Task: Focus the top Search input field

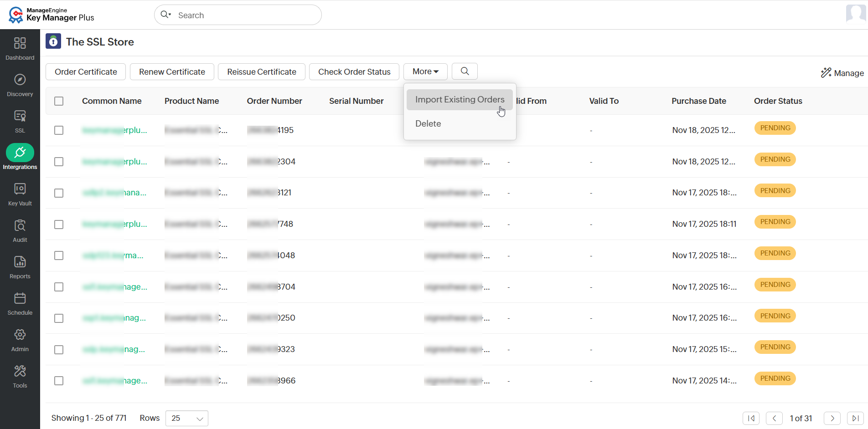Action: 238,15
